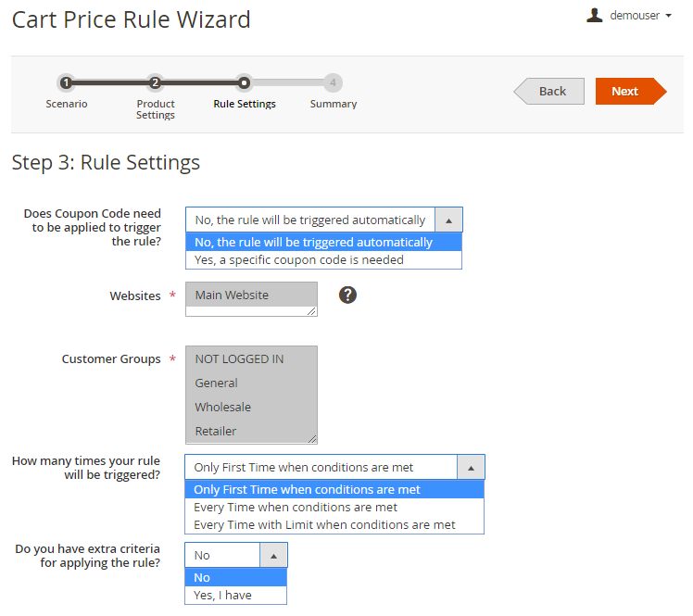Open the extra criteria dropdown arrow
Viewport: 693px width, 616px height.
273,555
